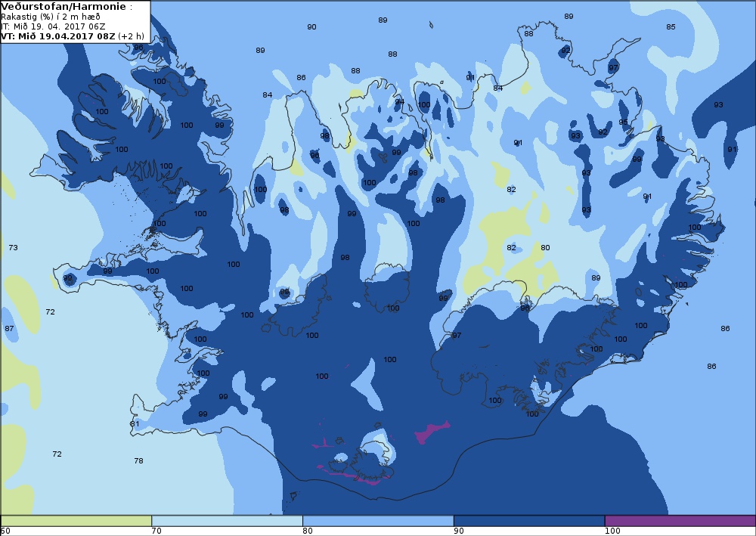This screenshot has height=536, width=756.
Task: Select the 'Veðurstofan/Harmonie' title text
Action: (x=64, y=7)
